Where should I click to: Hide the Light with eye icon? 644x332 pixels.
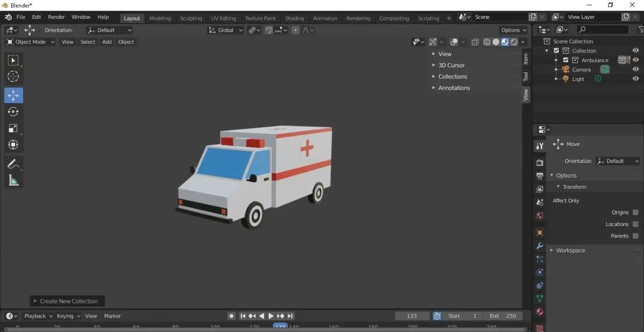click(635, 79)
